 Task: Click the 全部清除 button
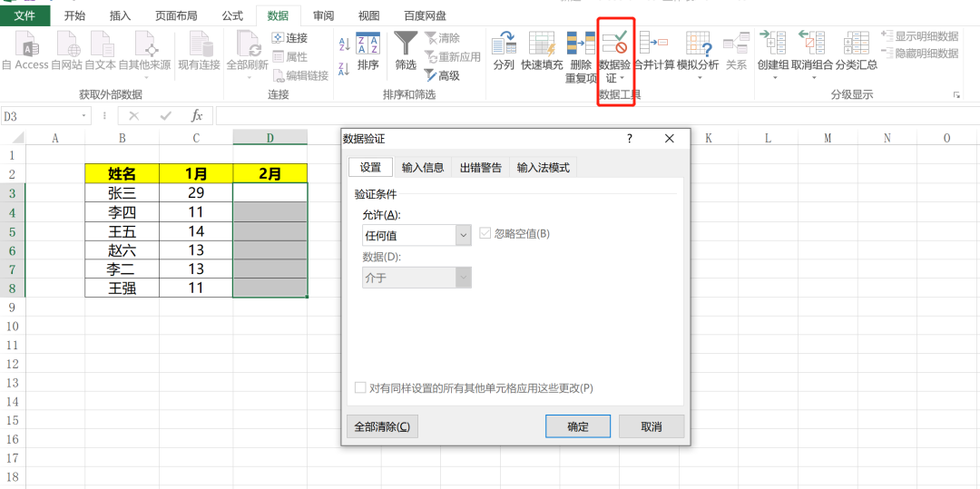382,426
